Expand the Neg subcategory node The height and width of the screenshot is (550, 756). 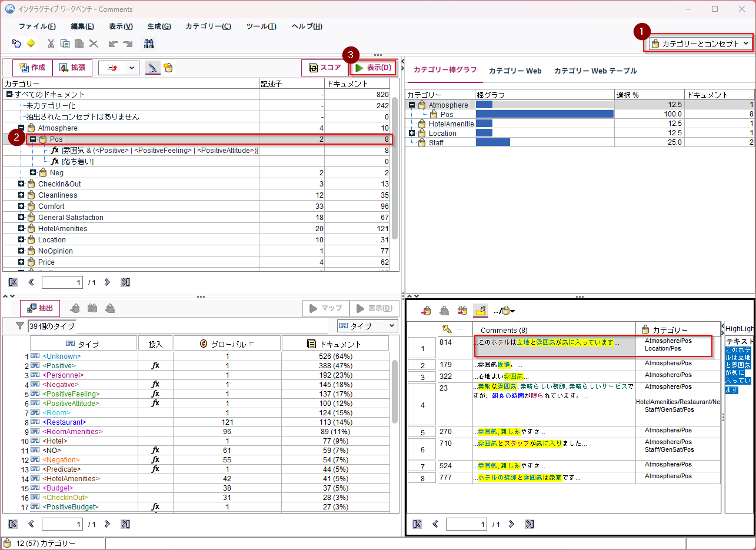pos(33,172)
